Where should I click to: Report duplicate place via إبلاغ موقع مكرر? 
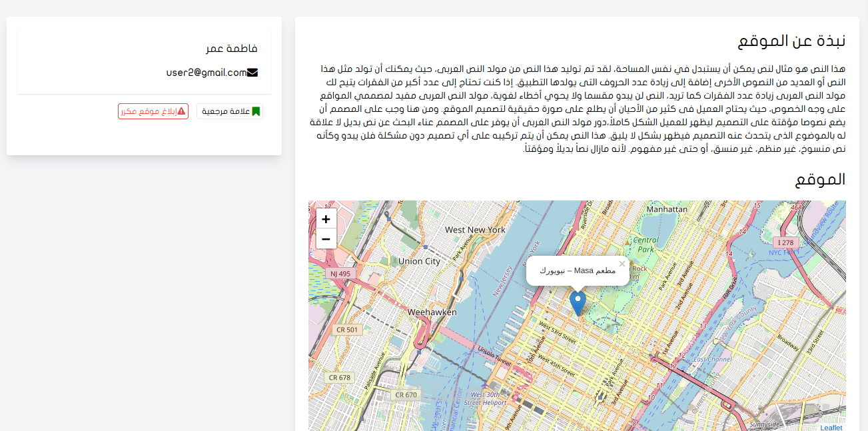click(x=153, y=111)
